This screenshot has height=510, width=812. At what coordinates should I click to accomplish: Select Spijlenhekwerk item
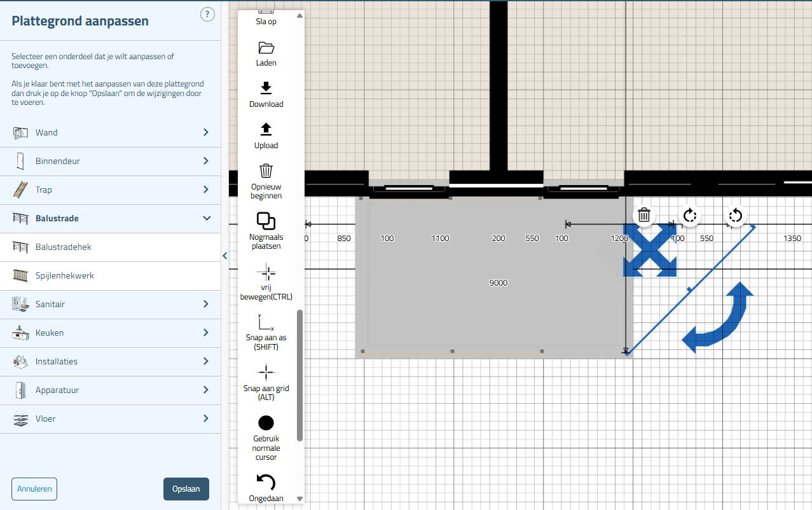pos(65,276)
